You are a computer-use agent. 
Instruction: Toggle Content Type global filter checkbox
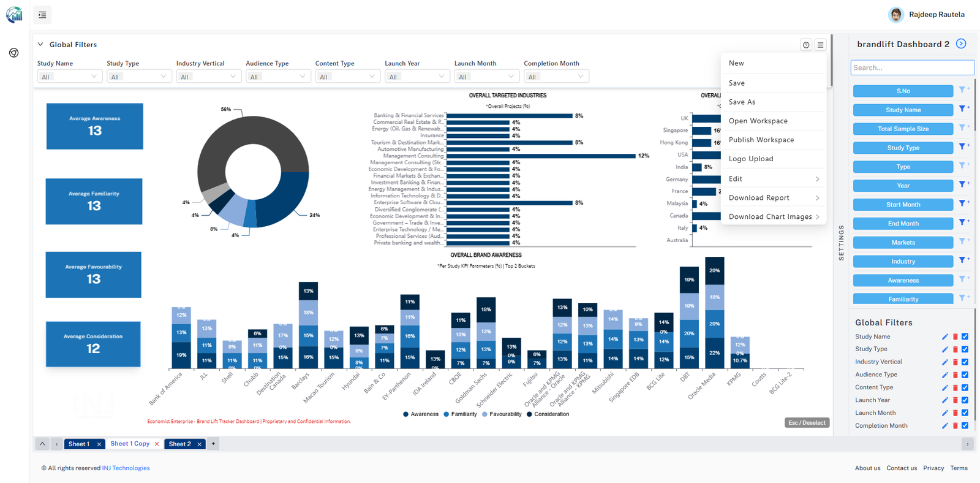point(965,387)
